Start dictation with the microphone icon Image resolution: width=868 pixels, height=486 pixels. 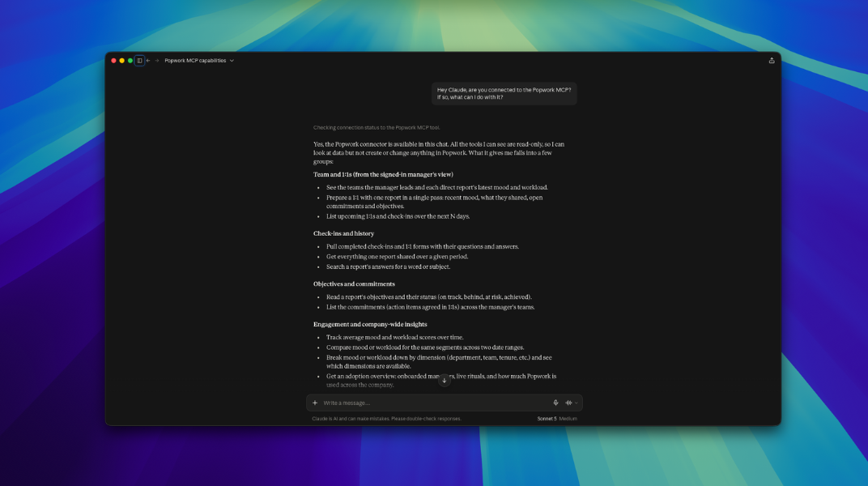(x=555, y=403)
